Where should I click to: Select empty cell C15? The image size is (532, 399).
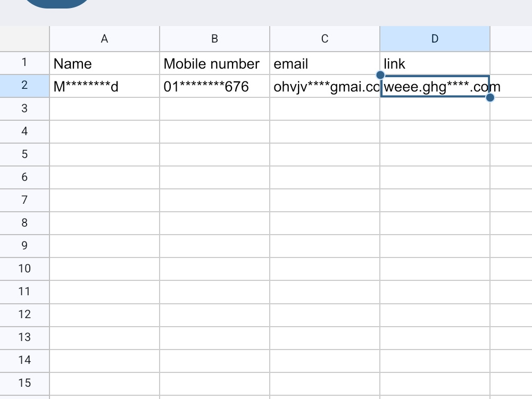tap(325, 383)
